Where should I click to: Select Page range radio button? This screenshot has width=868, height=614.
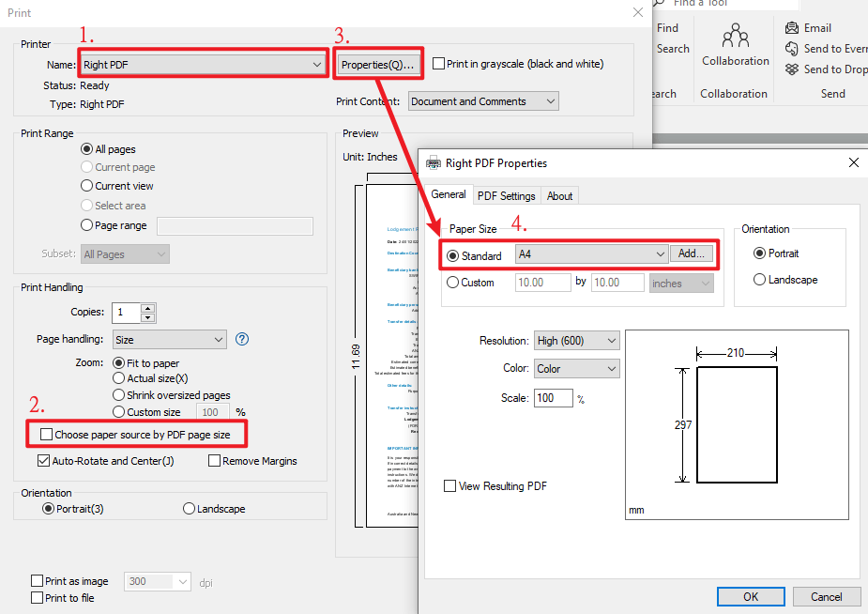click(x=86, y=224)
